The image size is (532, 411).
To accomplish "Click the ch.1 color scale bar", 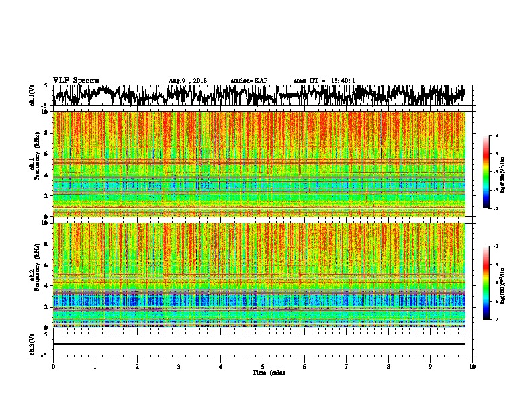I will coord(486,172).
